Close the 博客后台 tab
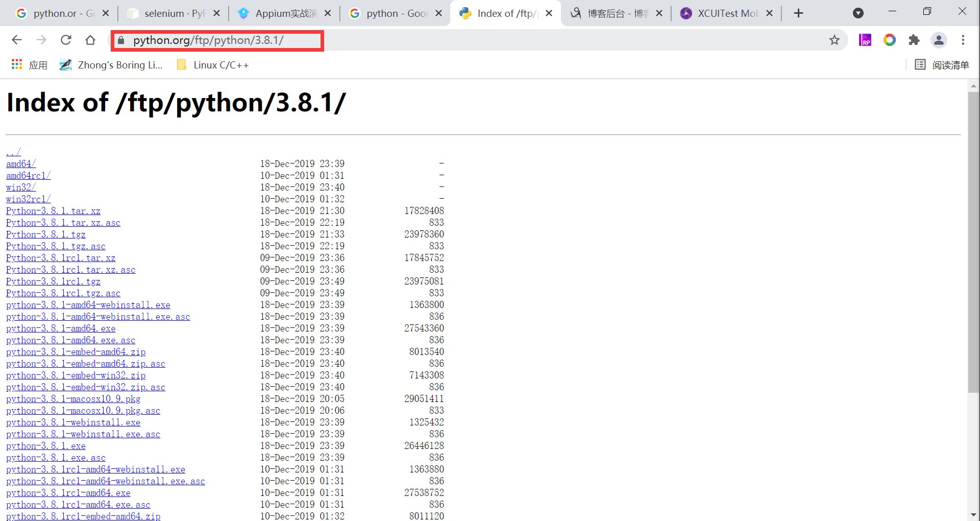This screenshot has width=980, height=521. pyautogui.click(x=659, y=13)
